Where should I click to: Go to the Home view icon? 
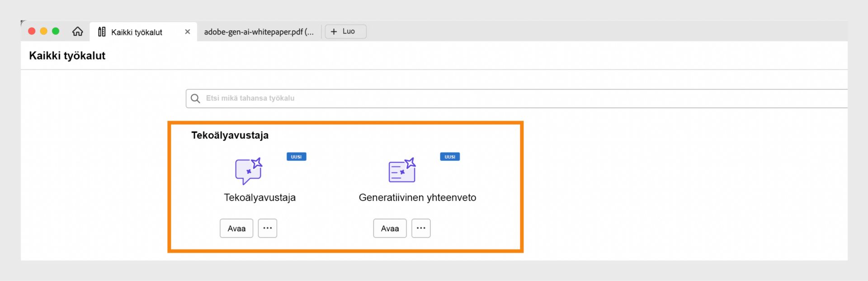(x=78, y=31)
